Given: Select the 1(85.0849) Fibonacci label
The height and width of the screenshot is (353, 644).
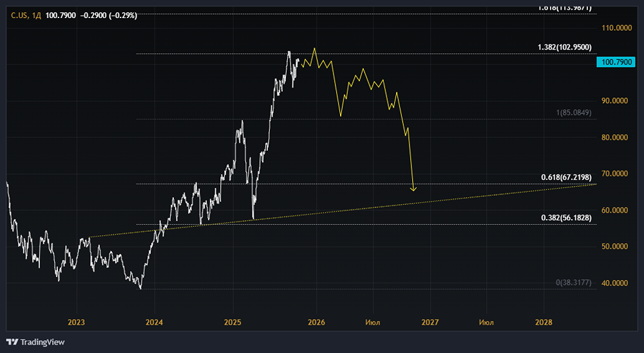Looking at the screenshot, I should coord(574,112).
